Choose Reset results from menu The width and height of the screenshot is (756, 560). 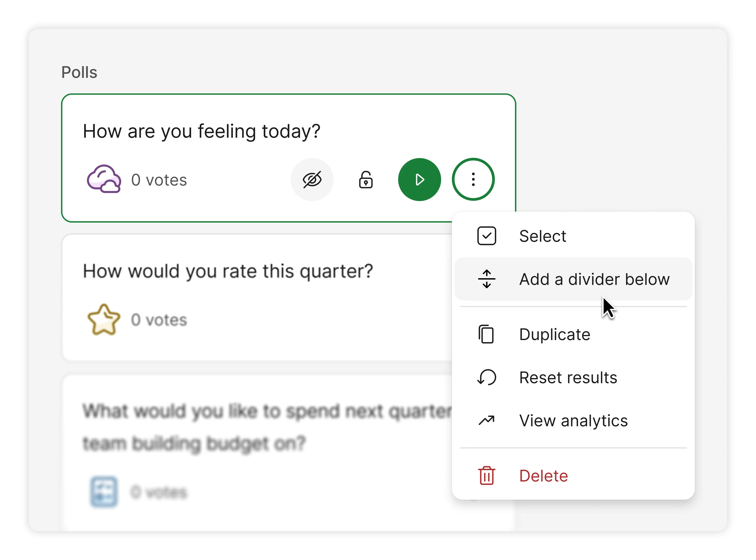click(x=568, y=378)
